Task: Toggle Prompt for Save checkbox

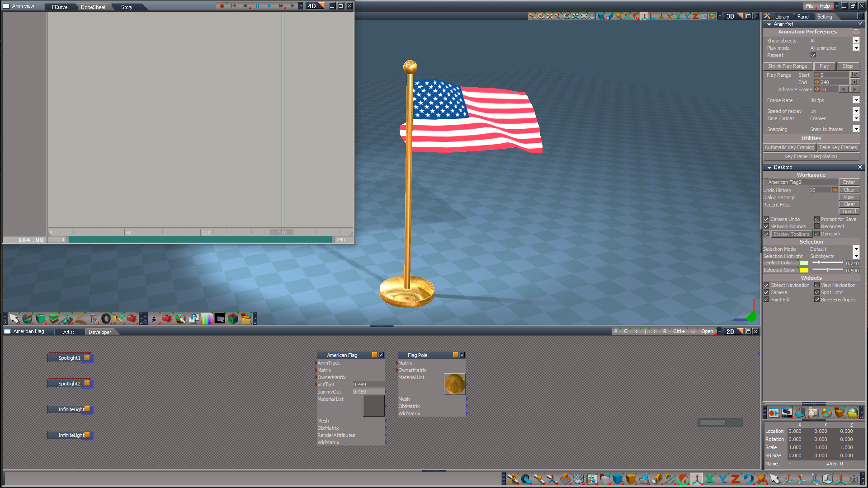Action: 817,219
